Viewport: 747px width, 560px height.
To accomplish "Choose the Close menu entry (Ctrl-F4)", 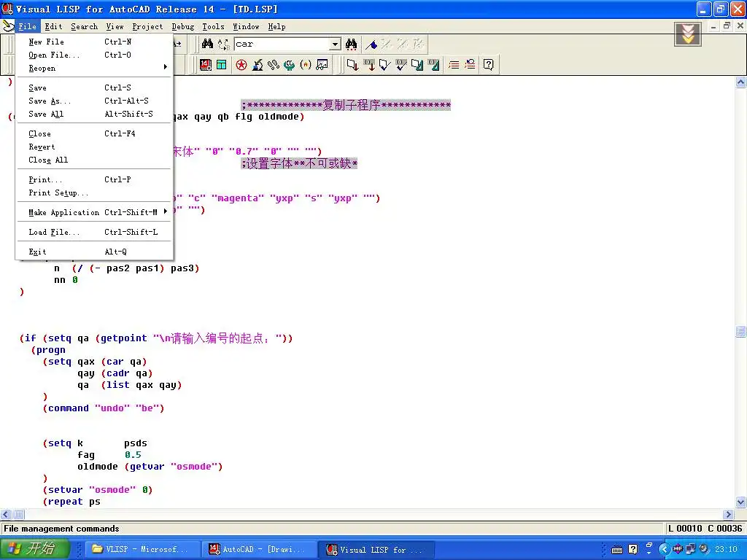I will [x=93, y=134].
